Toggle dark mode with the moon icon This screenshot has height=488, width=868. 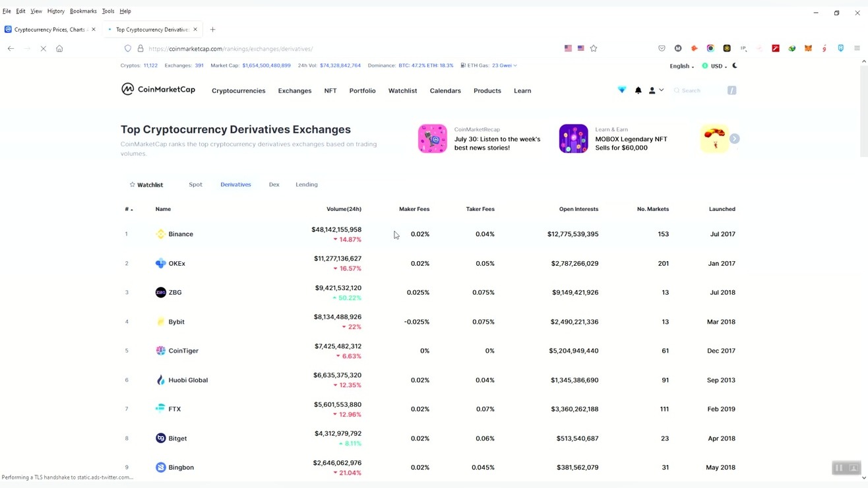[x=735, y=66]
